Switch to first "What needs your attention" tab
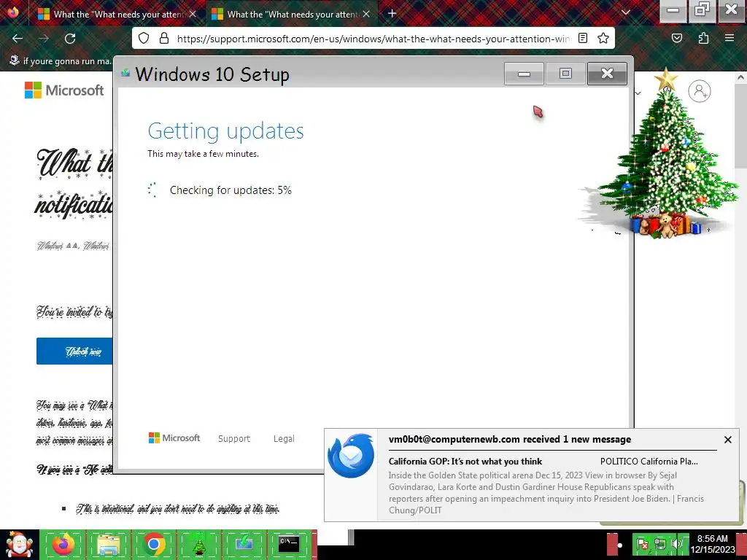This screenshot has height=560, width=747. click(x=117, y=15)
